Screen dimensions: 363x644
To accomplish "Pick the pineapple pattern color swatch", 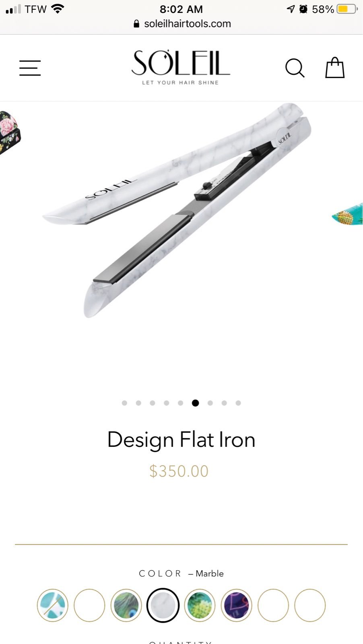I will pos(200,605).
